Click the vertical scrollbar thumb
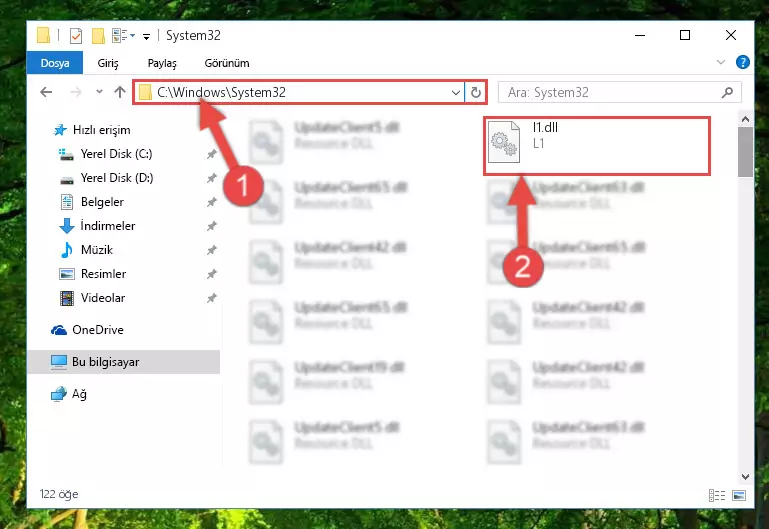The width and height of the screenshot is (769, 529). [745, 152]
